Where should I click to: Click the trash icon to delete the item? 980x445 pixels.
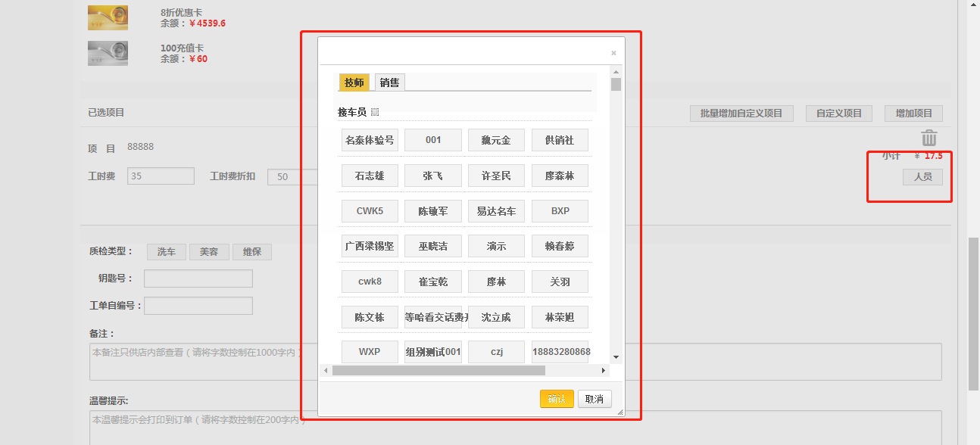click(x=929, y=138)
